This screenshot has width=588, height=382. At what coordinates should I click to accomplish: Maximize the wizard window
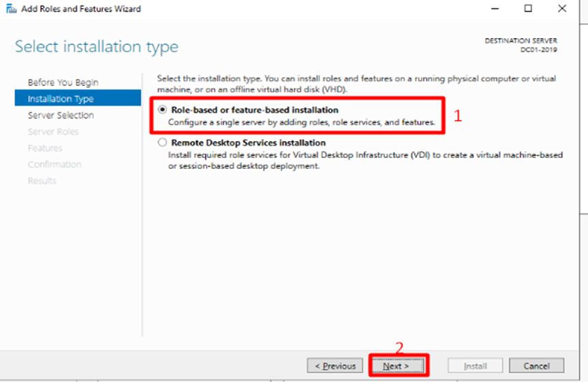(x=529, y=9)
